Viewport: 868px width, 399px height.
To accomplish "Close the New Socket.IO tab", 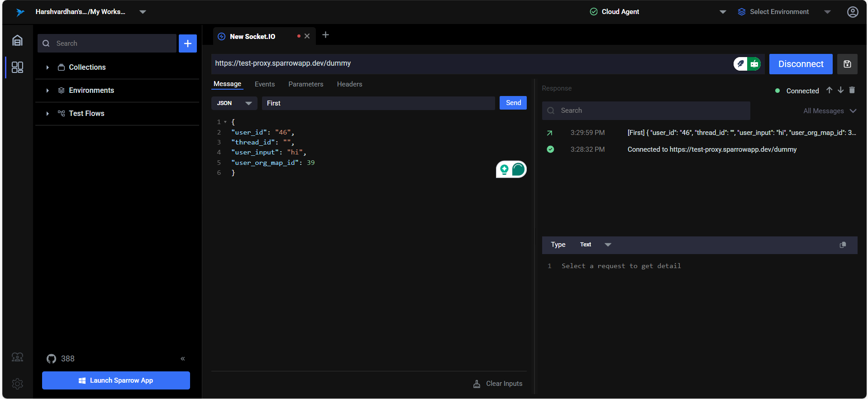I will pos(307,36).
